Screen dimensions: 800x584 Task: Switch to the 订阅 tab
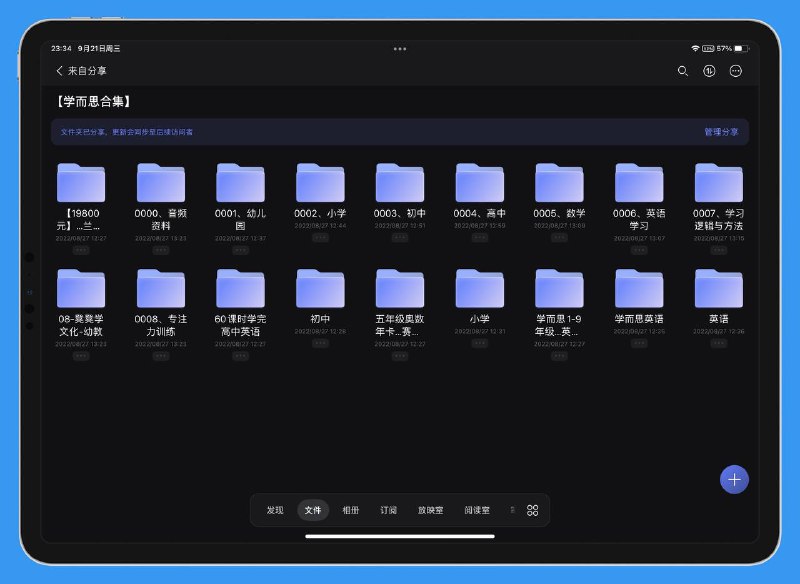pos(389,510)
